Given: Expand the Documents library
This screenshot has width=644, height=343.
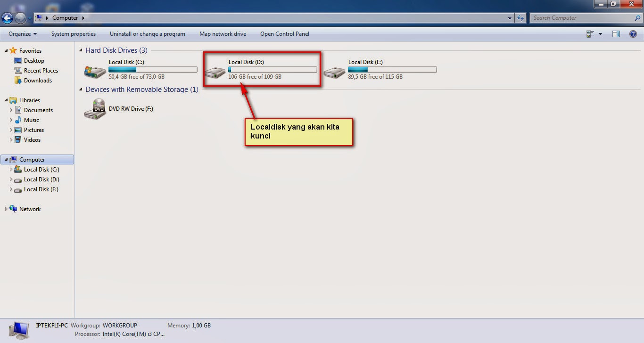Looking at the screenshot, I should click(11, 110).
